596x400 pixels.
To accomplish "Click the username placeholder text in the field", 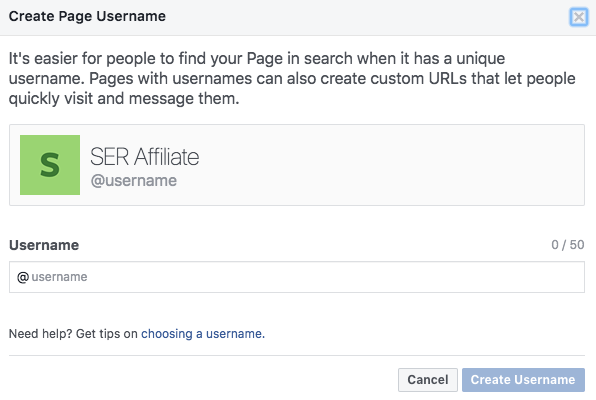I will click(x=59, y=277).
